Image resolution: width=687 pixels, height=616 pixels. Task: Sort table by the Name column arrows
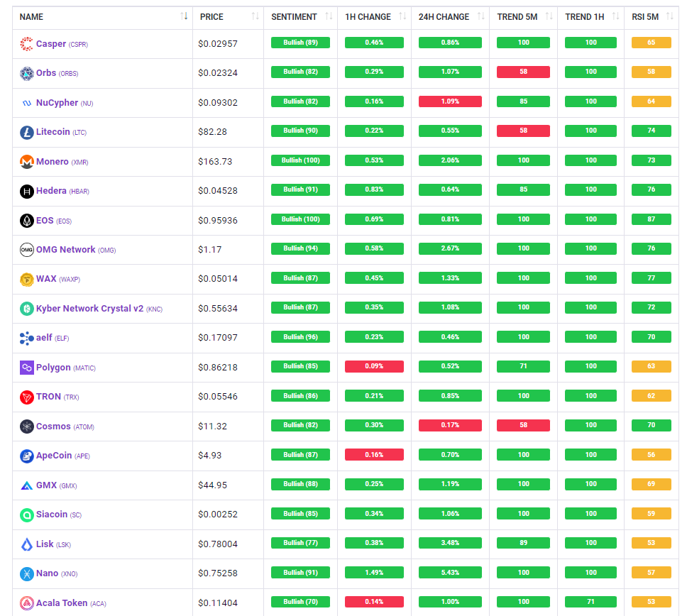coord(185,16)
